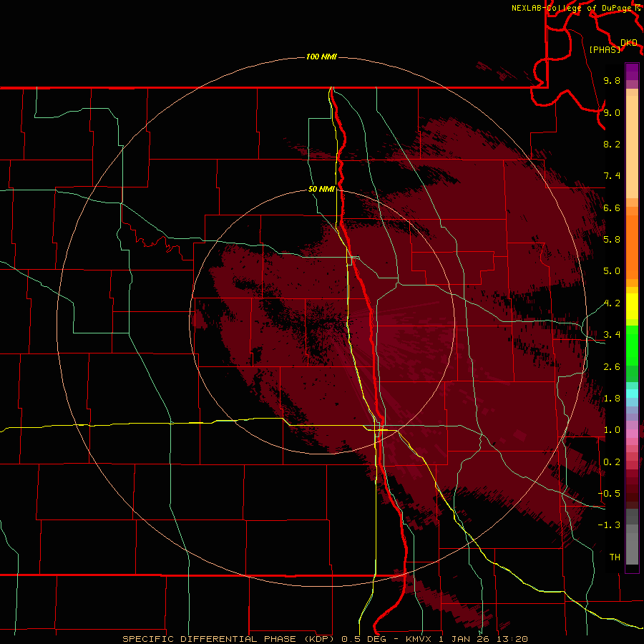644x644 pixels.
Task: Click the cyan band of the color scale
Action: tap(632, 393)
